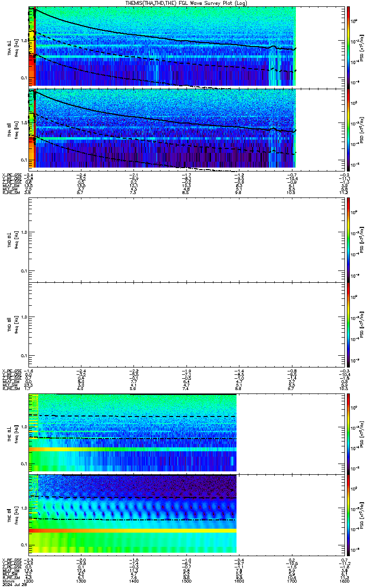The image size is (368, 588).
Task: Select the 'THD B∥ freq [Hz]' axis label
Action: pos(13,324)
